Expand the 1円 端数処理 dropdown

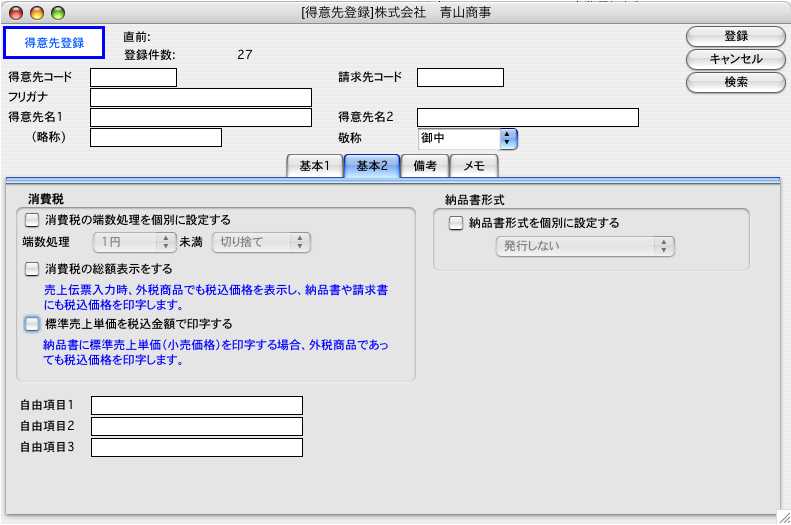pyautogui.click(x=134, y=242)
